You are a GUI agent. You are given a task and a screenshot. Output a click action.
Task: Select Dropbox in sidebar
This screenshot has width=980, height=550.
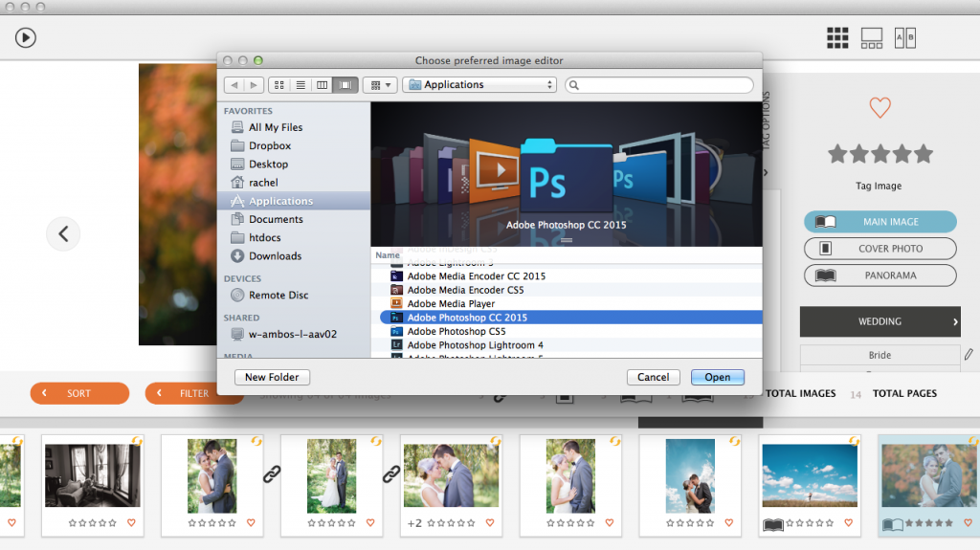tap(270, 145)
